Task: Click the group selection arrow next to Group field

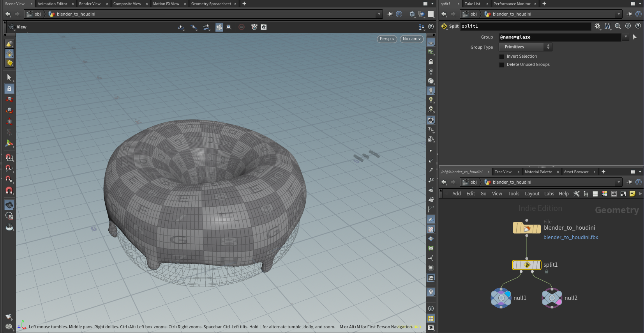Action: tap(635, 37)
